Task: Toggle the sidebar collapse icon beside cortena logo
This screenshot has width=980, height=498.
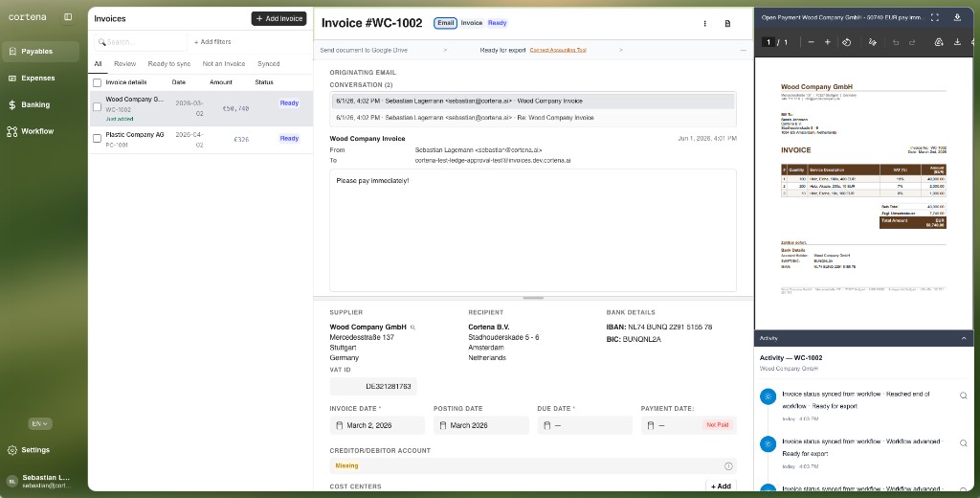Action: [68, 17]
